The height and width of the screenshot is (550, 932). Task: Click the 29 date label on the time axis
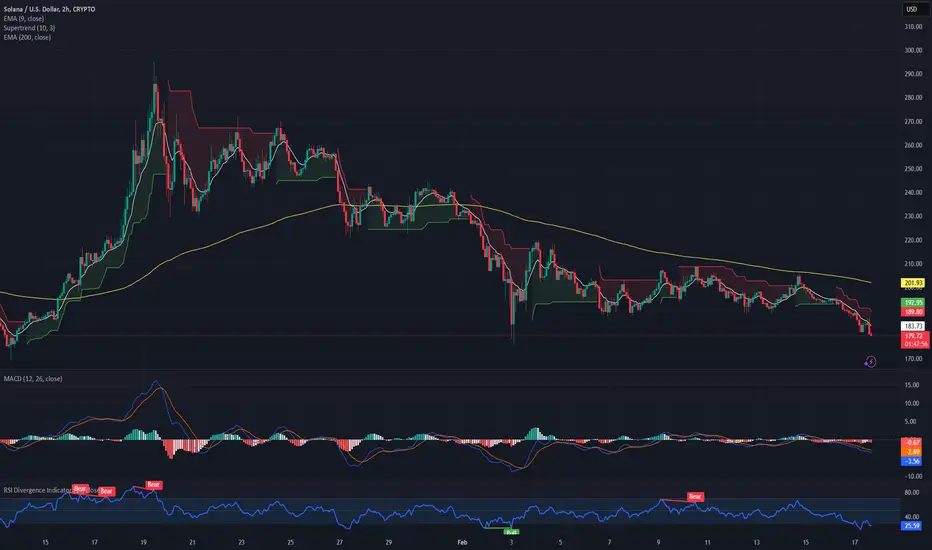pos(388,542)
